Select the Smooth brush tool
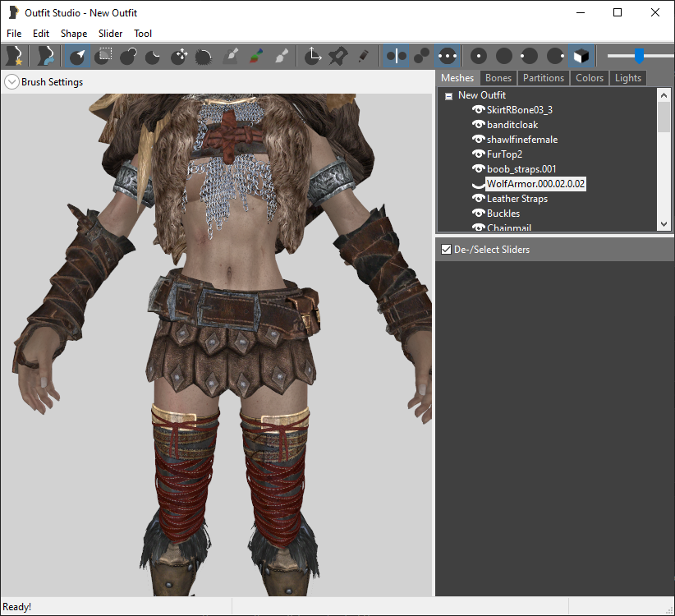Screen dimensions: 675x616 [204, 56]
